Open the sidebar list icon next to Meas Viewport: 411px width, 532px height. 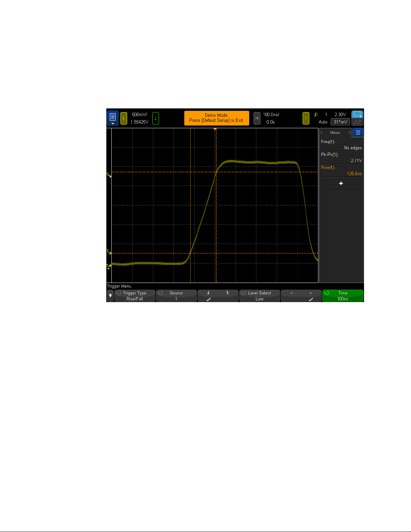tap(358, 133)
